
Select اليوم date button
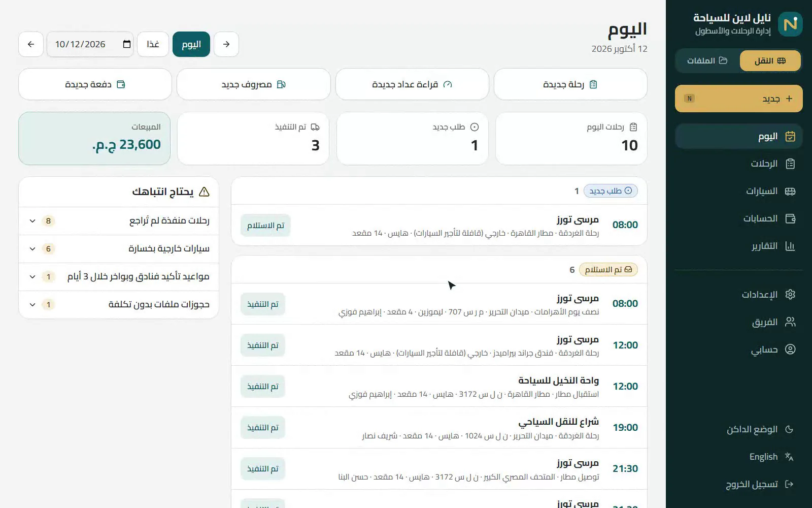(x=191, y=44)
